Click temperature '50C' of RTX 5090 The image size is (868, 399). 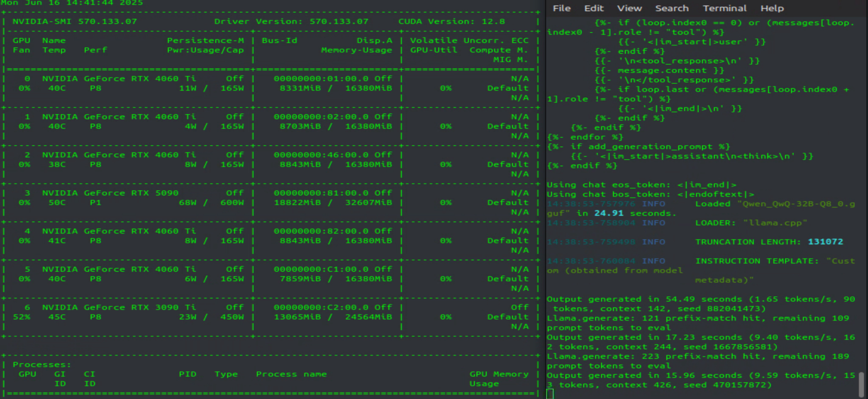point(57,202)
